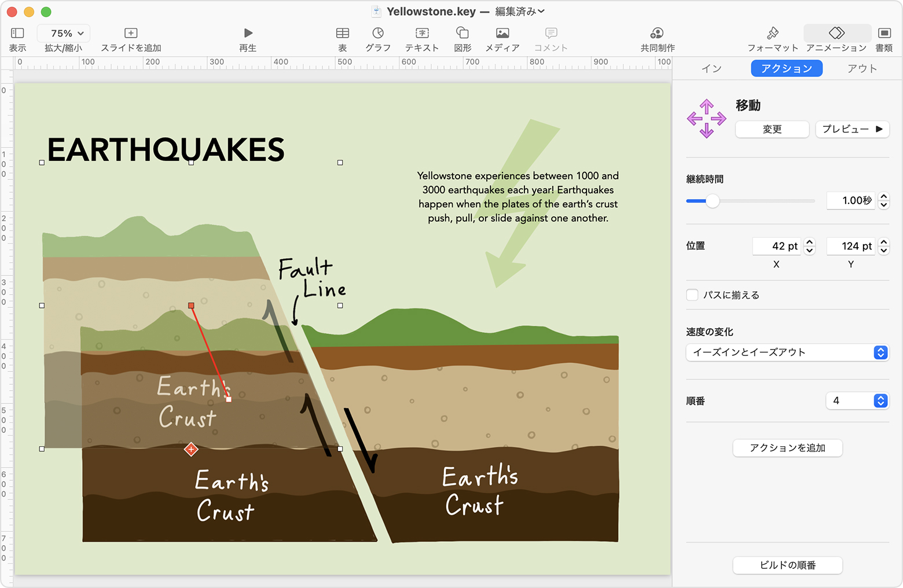This screenshot has width=903, height=588.
Task: Switch to the イン build-in tab
Action: click(711, 69)
